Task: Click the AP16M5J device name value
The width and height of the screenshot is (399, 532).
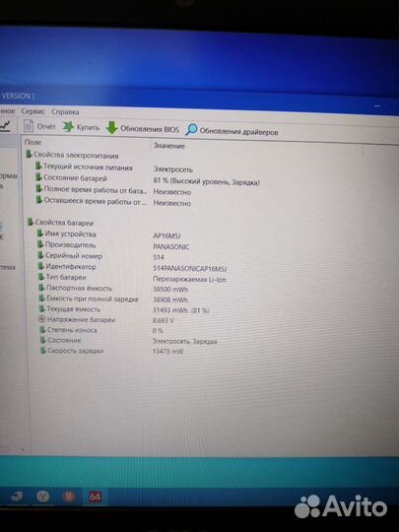Action: coord(166,235)
